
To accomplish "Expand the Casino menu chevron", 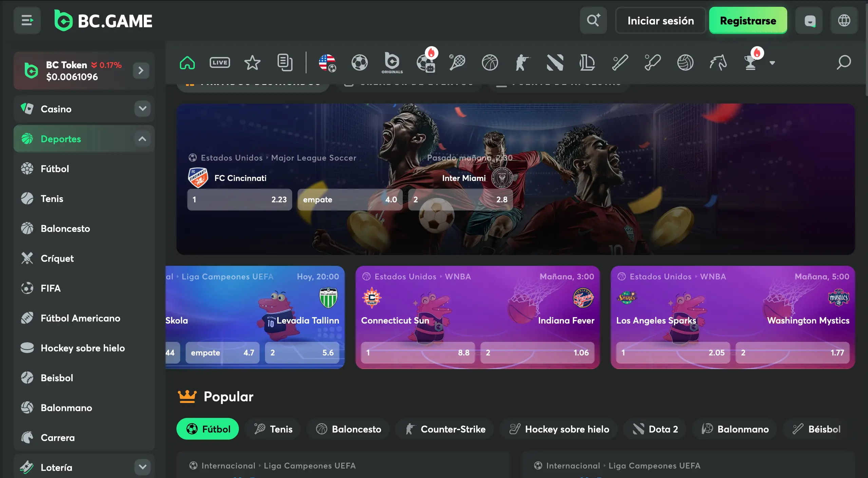I will (143, 109).
